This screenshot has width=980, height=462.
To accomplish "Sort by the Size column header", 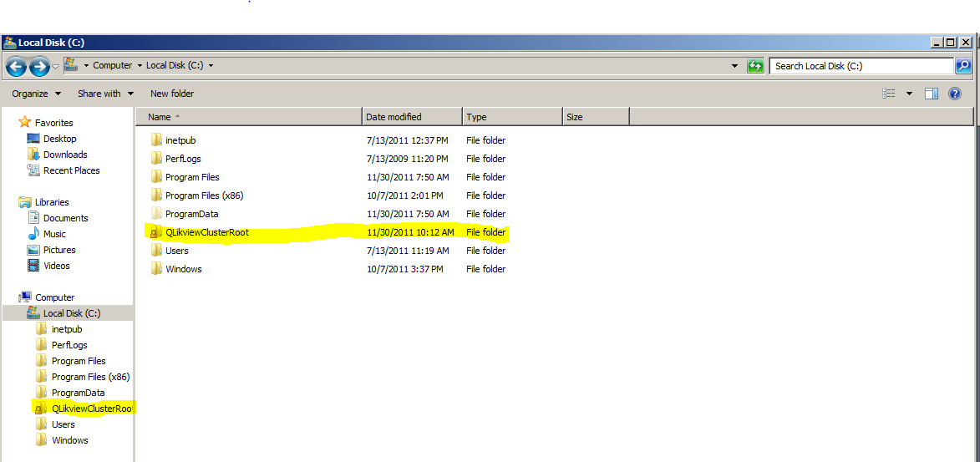I will point(596,116).
